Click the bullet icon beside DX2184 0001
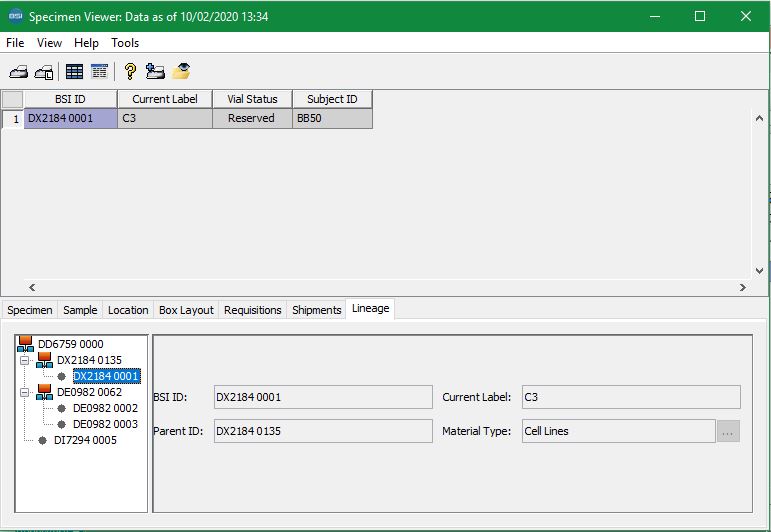The image size is (771, 532). tap(61, 376)
